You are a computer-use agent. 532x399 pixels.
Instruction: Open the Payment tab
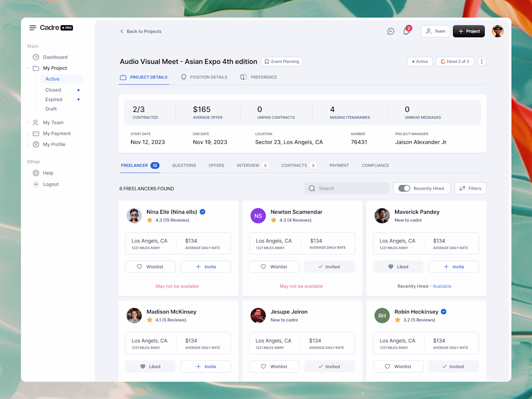pos(339,165)
